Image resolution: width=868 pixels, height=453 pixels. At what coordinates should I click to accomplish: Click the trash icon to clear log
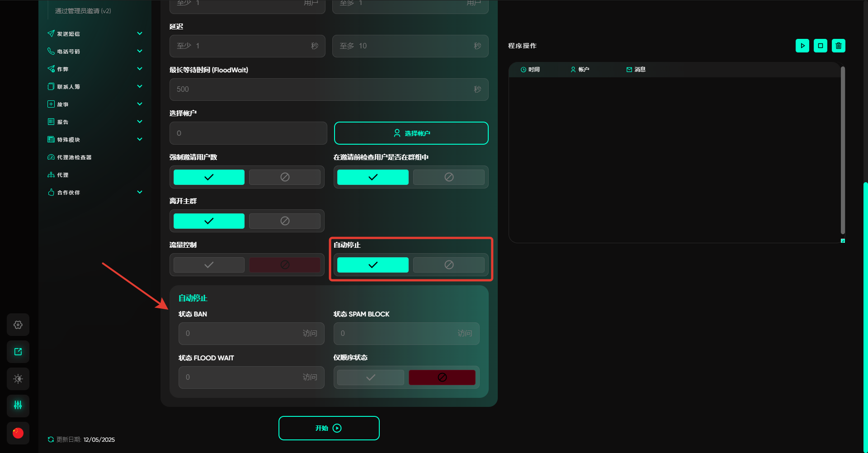[839, 46]
